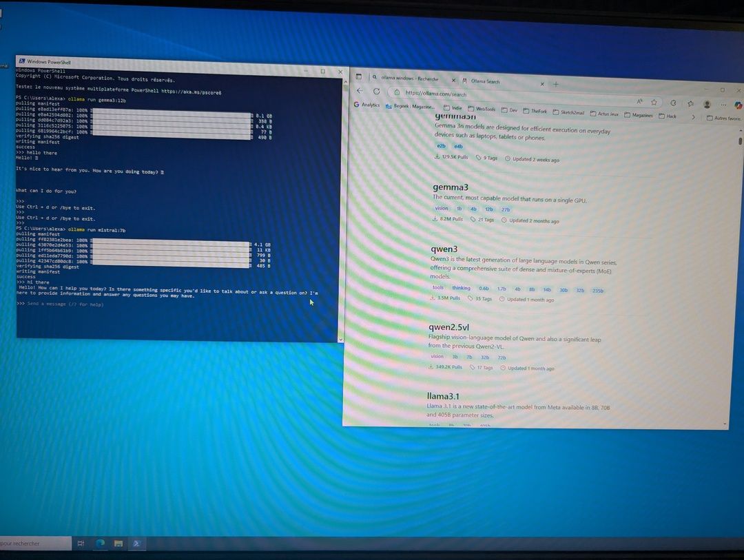Click '35 Tags' under qwen3
The width and height of the screenshot is (744, 560).
[479, 298]
